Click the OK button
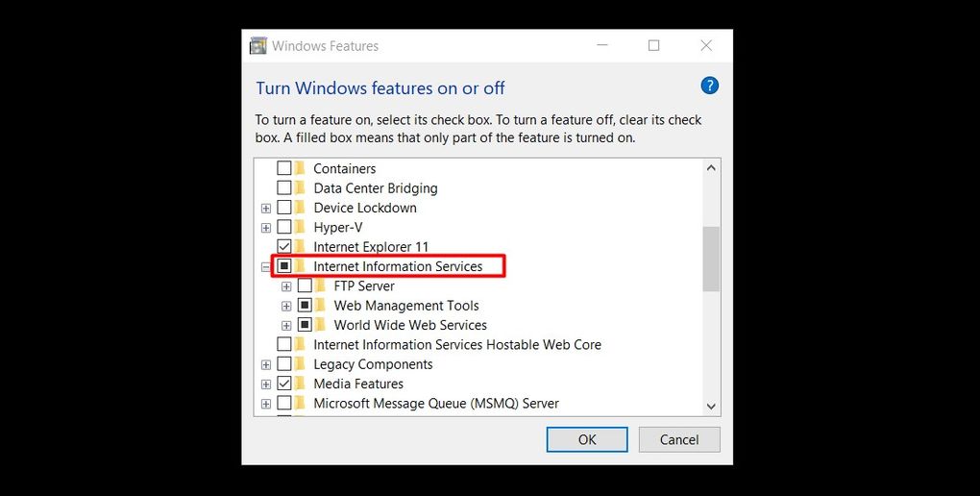This screenshot has height=496, width=980. coord(587,439)
